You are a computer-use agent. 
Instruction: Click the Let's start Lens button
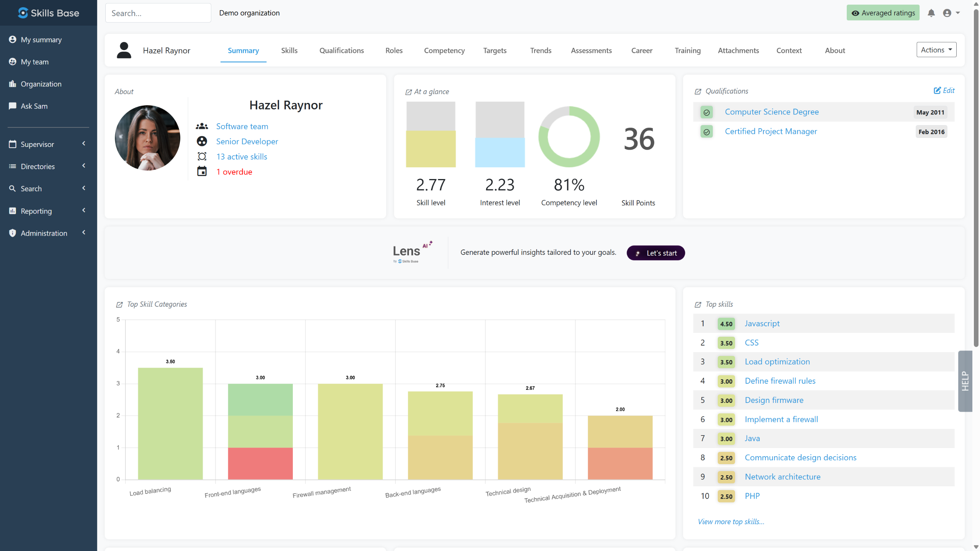click(655, 253)
